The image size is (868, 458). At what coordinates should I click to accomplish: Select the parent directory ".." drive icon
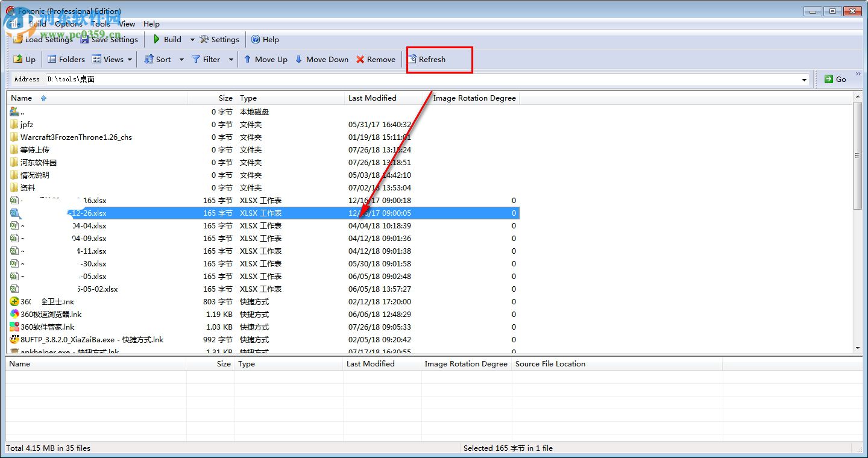pyautogui.click(x=14, y=111)
